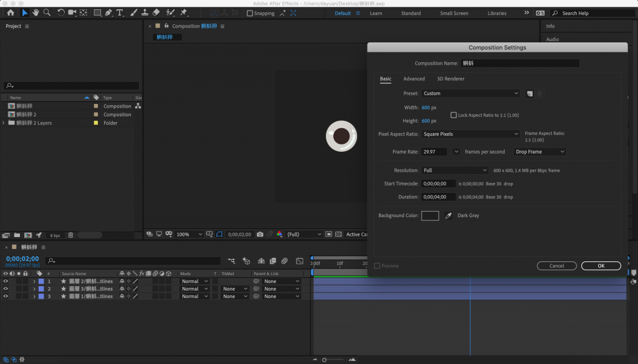Open the Drop Frame dropdown
This screenshot has width=638, height=364.
click(x=540, y=152)
